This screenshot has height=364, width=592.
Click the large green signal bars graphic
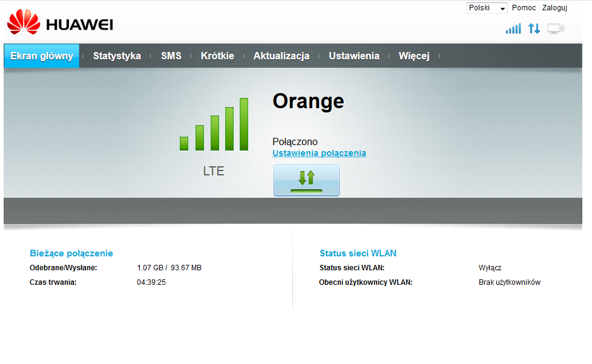pyautogui.click(x=214, y=125)
